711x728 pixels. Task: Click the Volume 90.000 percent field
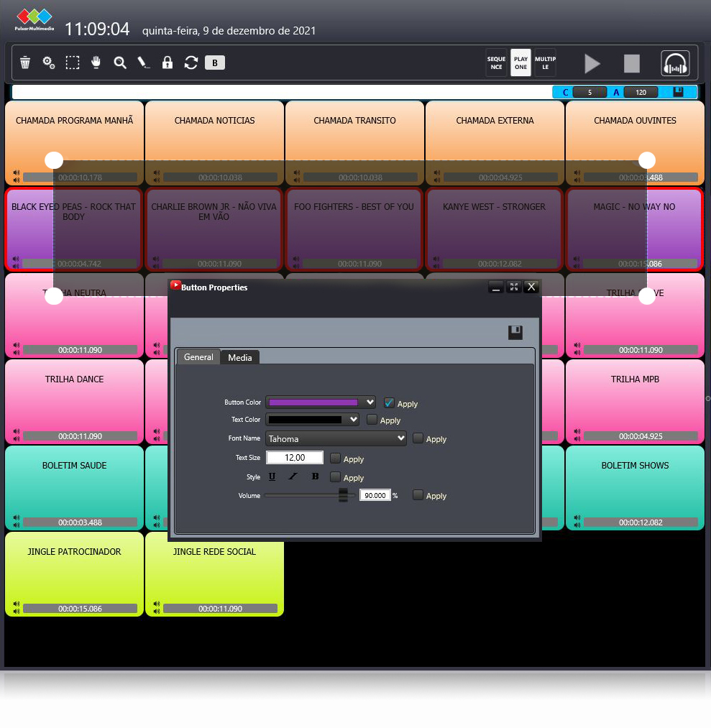coord(375,495)
